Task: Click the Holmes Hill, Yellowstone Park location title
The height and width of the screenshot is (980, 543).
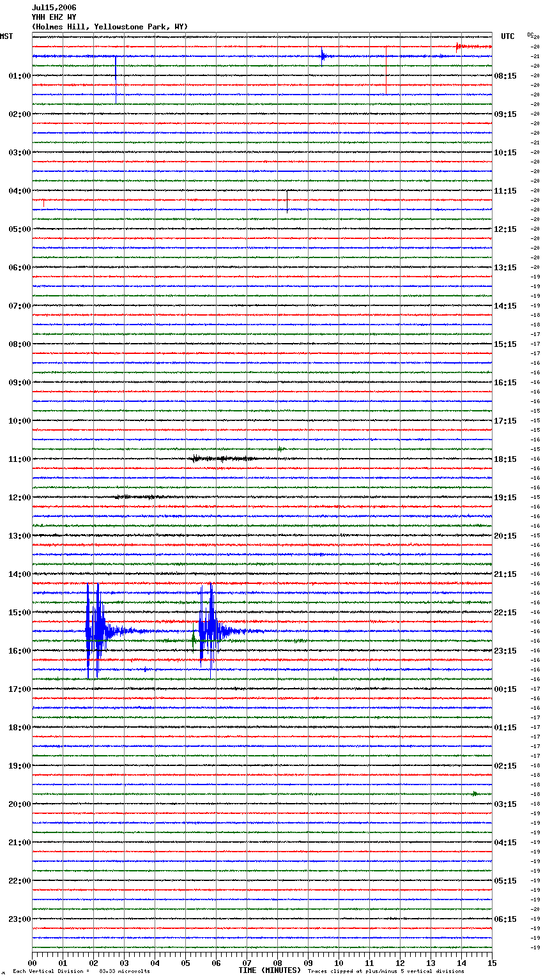Action: (x=110, y=27)
